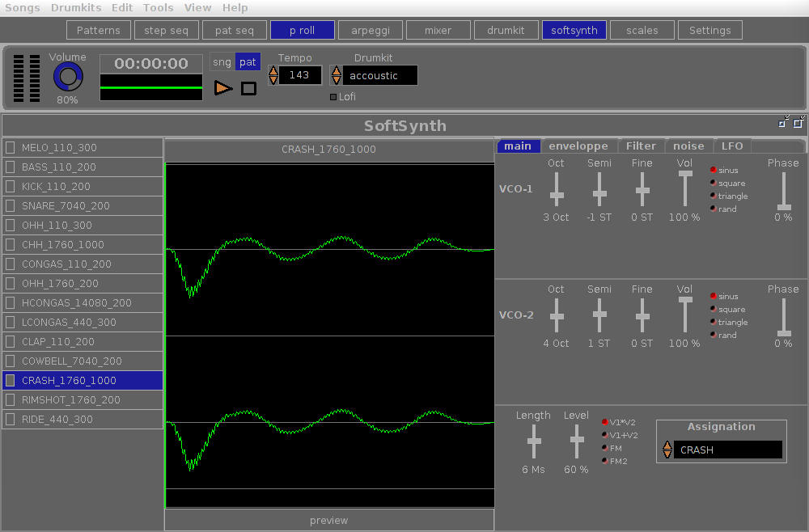Select the HCONGAS_14080_200 instrument row
Viewport: 809px width, 532px height.
pos(83,302)
